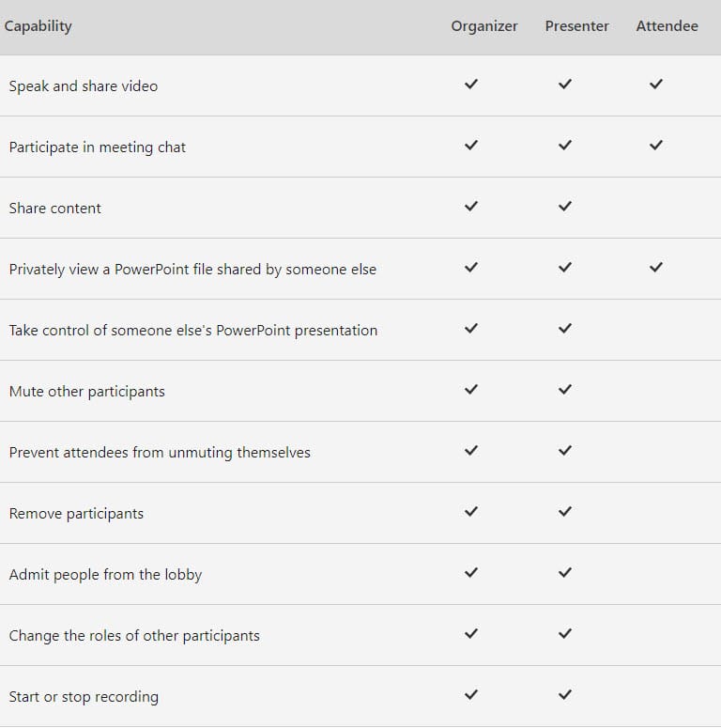Viewport: 721px width, 728px height.
Task: Click the 'Mute other participants' text
Action: click(87, 392)
